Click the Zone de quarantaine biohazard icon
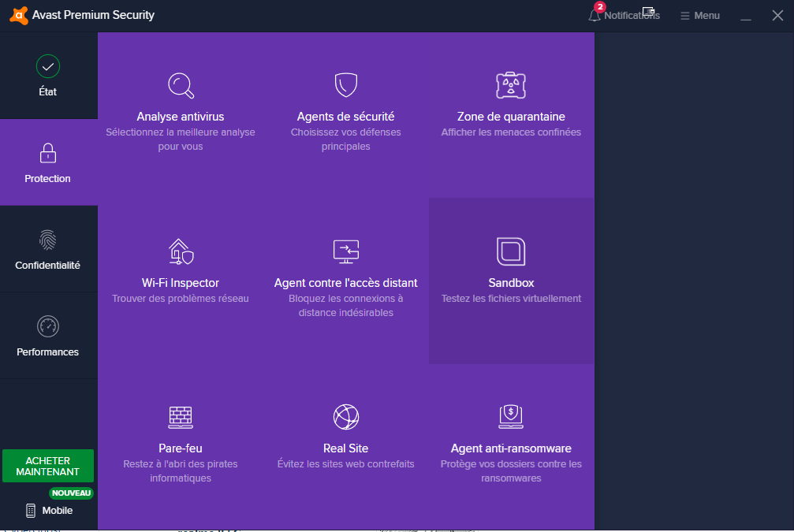 pyautogui.click(x=511, y=85)
